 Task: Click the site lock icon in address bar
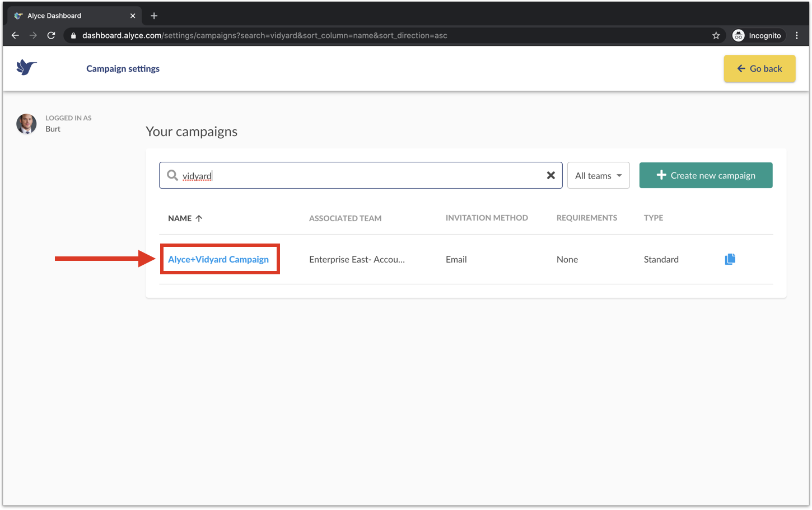pos(73,35)
